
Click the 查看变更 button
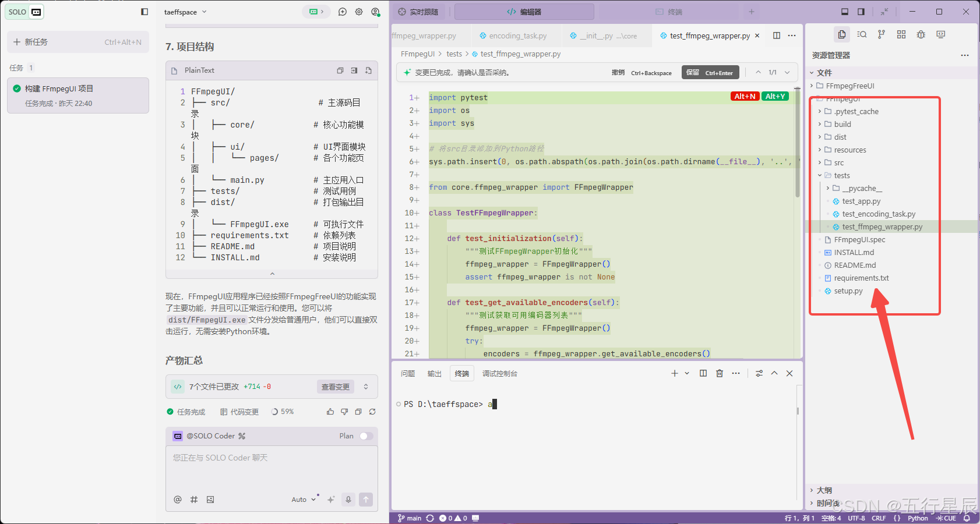(x=336, y=387)
